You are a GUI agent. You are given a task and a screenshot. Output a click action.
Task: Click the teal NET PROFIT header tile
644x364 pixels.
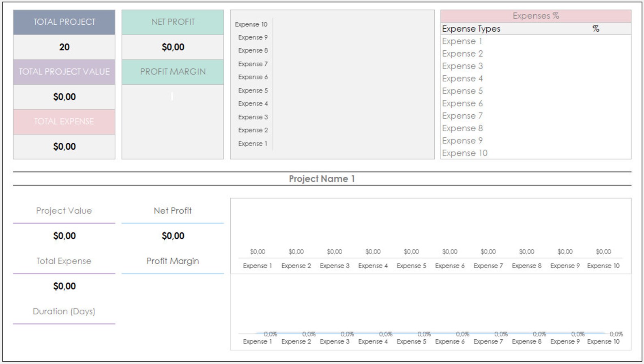pyautogui.click(x=173, y=22)
